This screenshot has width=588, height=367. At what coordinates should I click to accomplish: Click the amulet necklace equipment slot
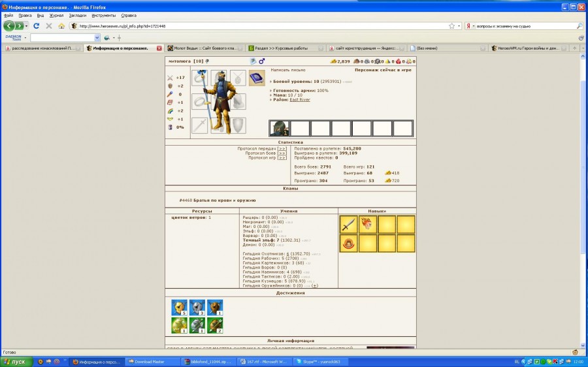[238, 78]
